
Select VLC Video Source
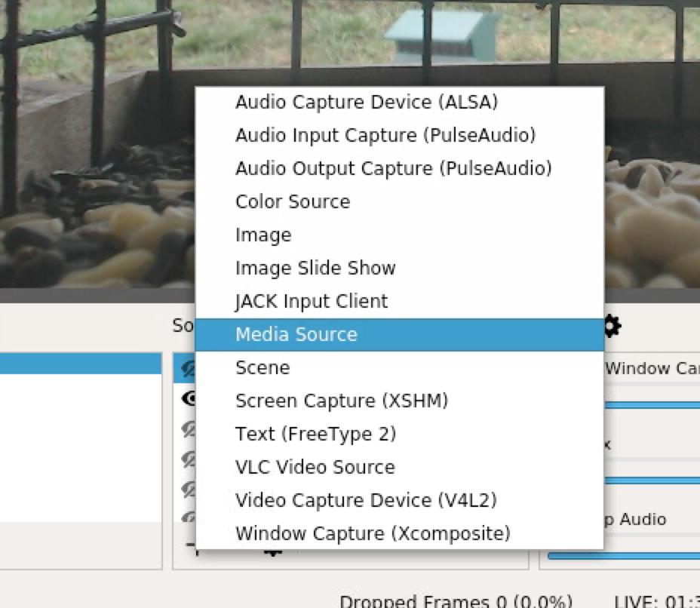pyautogui.click(x=315, y=467)
